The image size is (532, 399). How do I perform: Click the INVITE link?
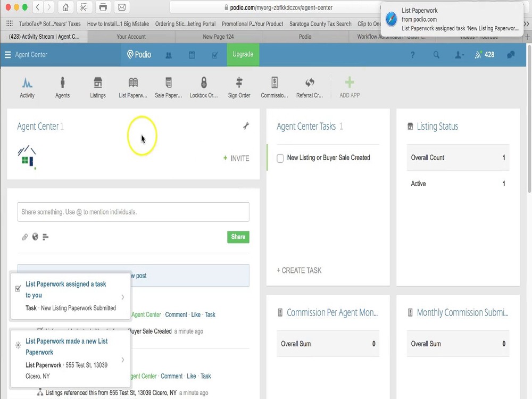(237, 159)
